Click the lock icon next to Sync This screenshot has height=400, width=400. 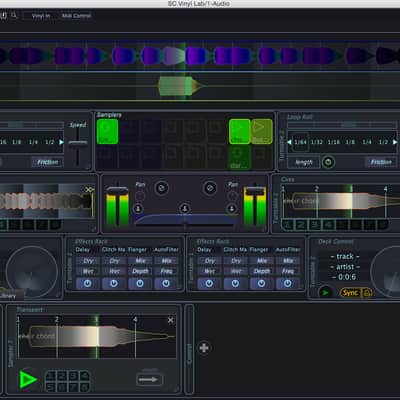click(367, 293)
